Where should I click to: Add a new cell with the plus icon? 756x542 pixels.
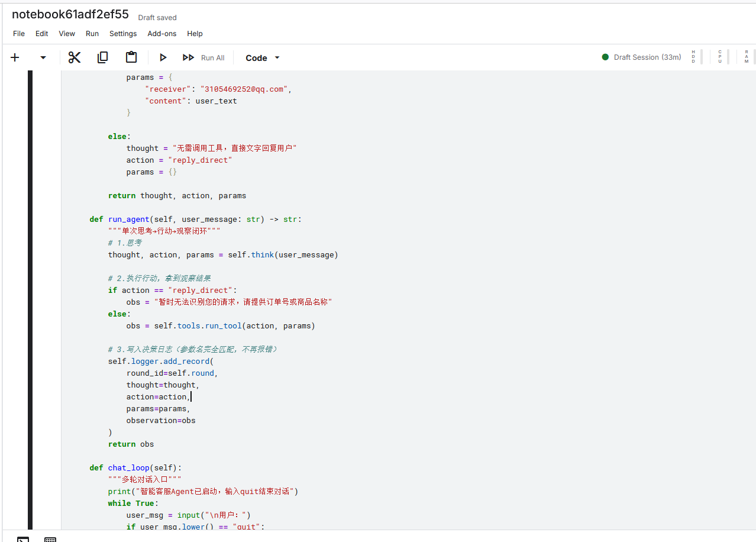click(x=15, y=57)
